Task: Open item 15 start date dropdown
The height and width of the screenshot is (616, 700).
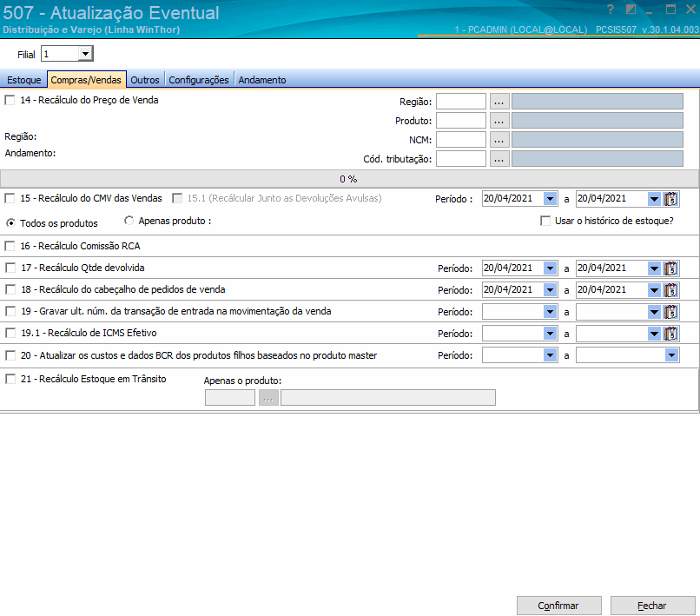Action: pyautogui.click(x=550, y=199)
